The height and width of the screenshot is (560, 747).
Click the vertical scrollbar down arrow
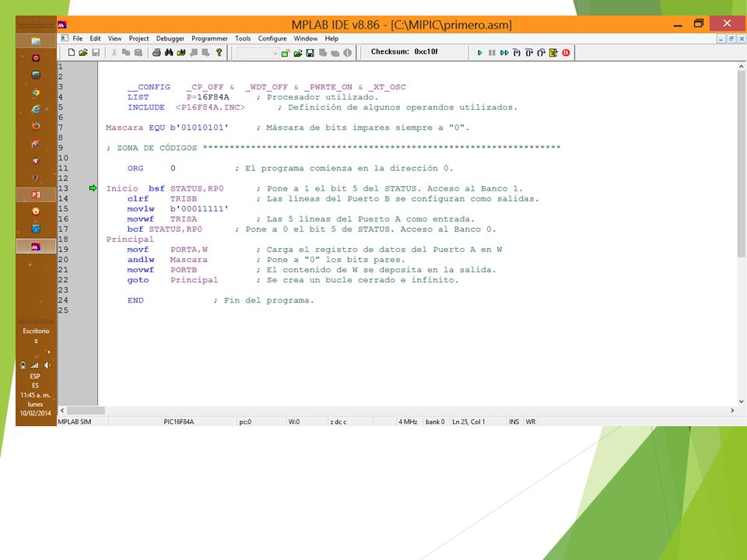pyautogui.click(x=741, y=401)
